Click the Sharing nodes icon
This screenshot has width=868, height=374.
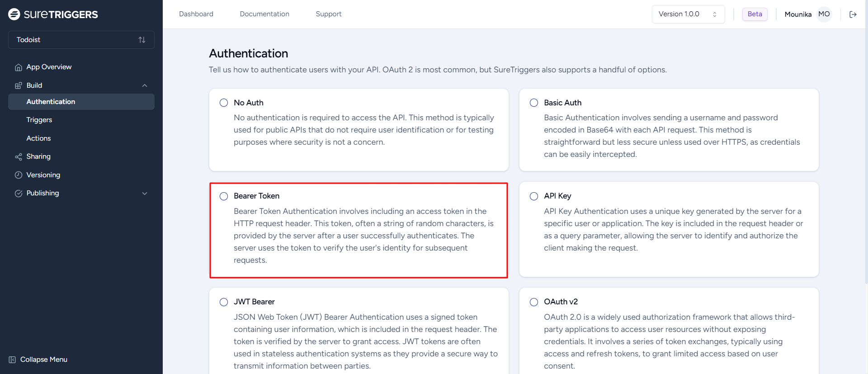click(x=19, y=157)
